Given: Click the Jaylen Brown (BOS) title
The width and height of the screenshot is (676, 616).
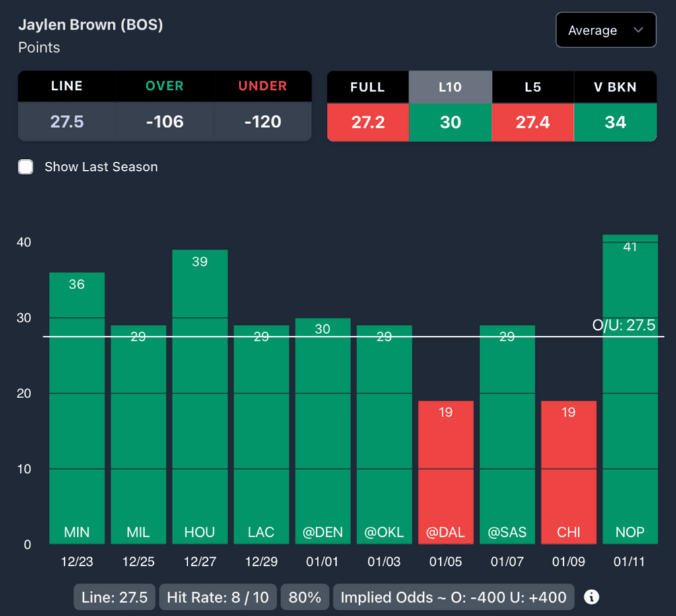Looking at the screenshot, I should pyautogui.click(x=90, y=24).
